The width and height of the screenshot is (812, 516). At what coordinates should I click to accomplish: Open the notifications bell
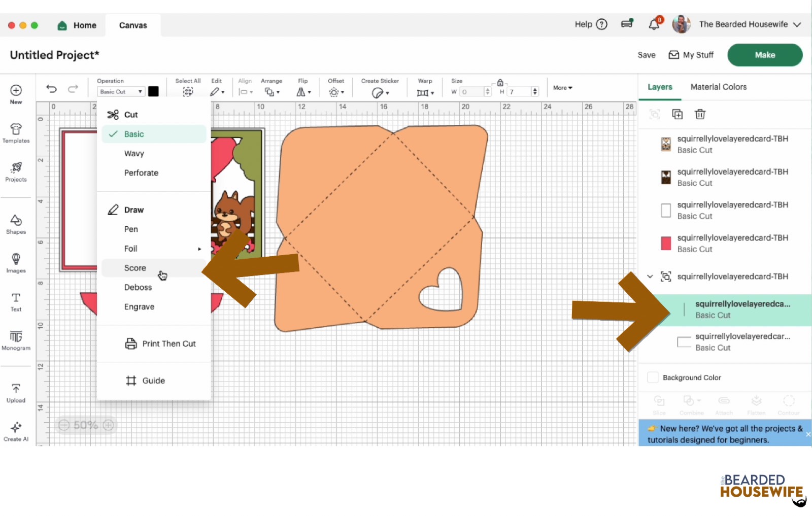tap(654, 24)
